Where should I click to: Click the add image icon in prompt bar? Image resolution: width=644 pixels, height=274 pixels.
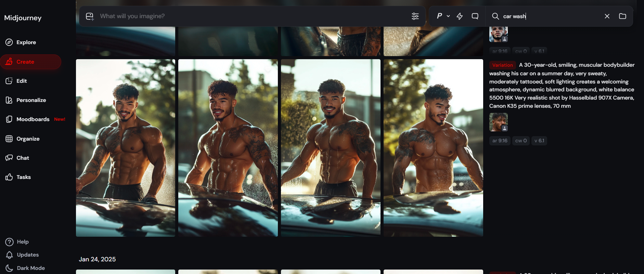[x=90, y=16]
